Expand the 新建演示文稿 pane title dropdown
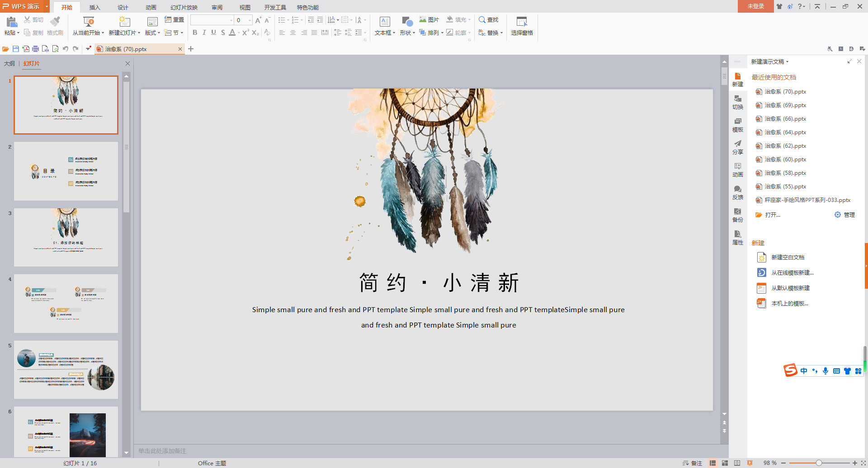 (787, 62)
